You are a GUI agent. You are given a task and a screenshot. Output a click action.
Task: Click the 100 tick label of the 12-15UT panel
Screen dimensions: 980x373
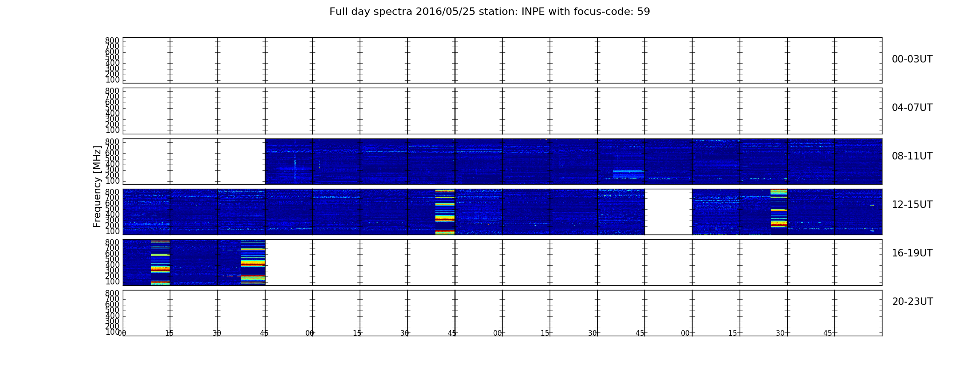[x=112, y=231]
